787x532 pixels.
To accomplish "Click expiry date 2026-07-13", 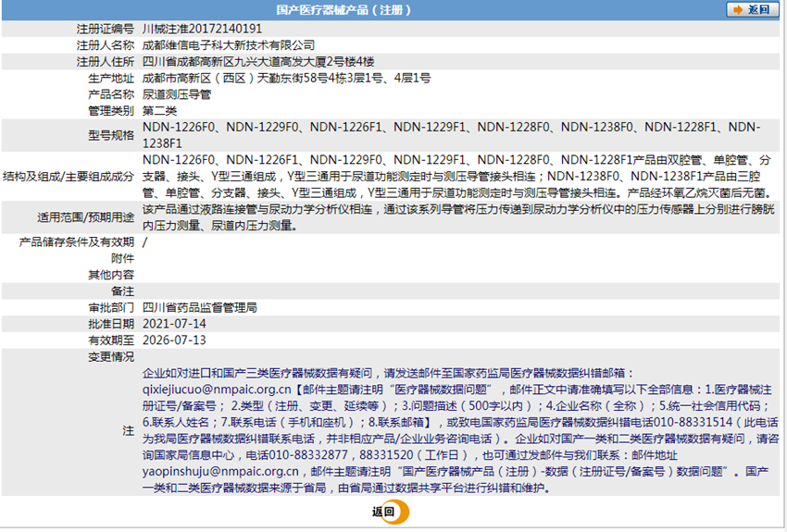I will 174,340.
